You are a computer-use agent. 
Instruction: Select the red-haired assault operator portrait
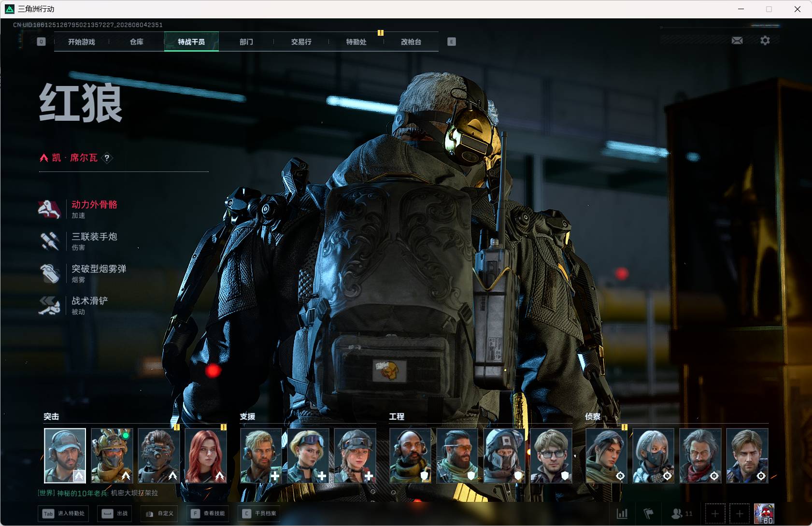206,456
